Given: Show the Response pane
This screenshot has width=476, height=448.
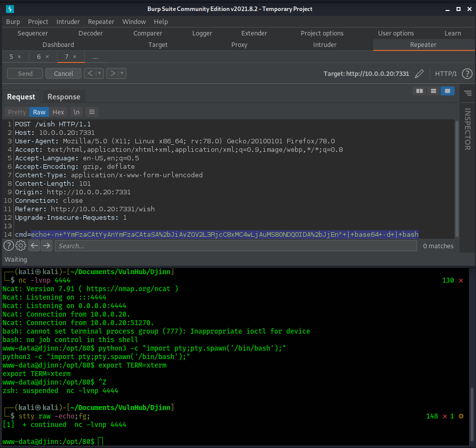Looking at the screenshot, I should point(64,97).
